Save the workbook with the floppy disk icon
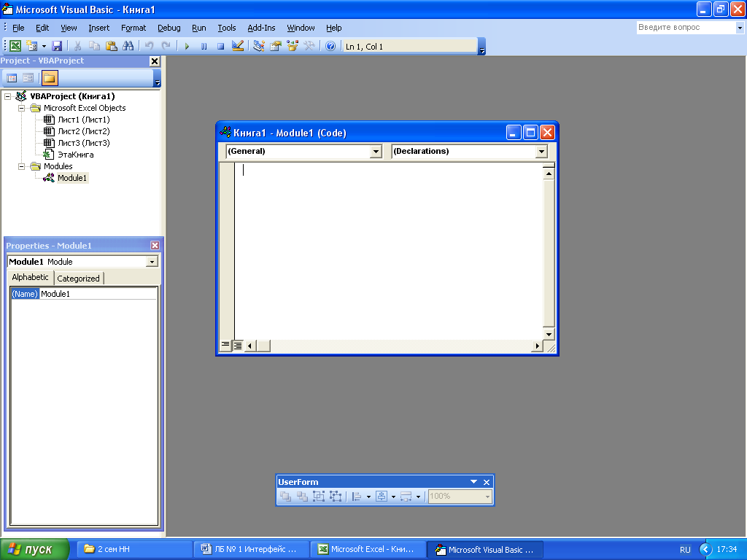Image resolution: width=747 pixels, height=560 pixels. (57, 46)
